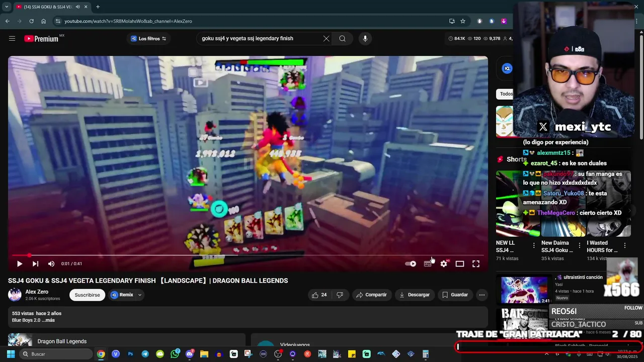Image resolution: width=644 pixels, height=362 pixels.
Task: Mute the video volume
Action: point(51,263)
